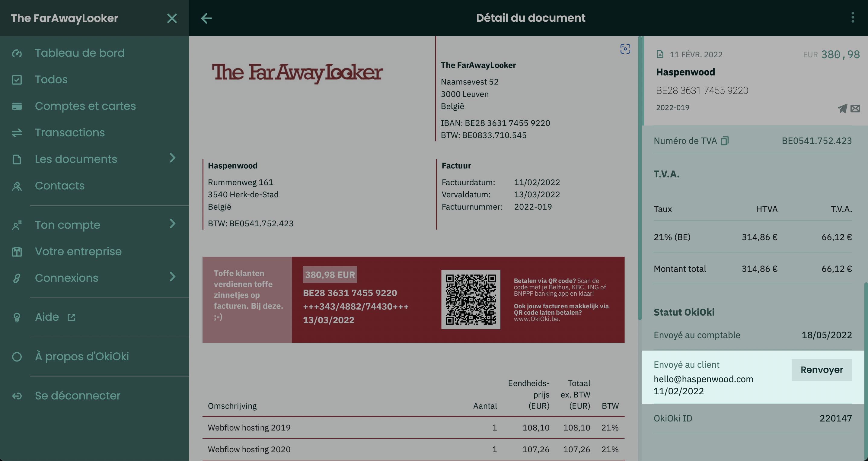Click the Webflow hosting 2020 row

tap(413, 450)
